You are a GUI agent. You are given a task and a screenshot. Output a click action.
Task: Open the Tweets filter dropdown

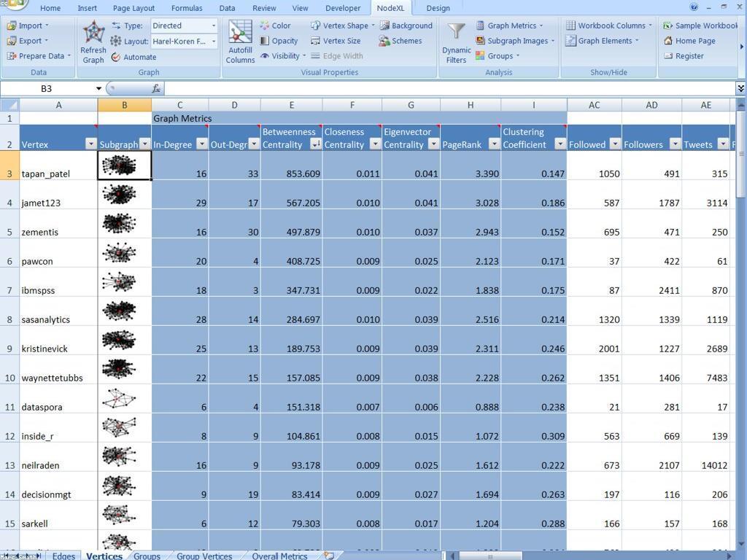point(723,144)
